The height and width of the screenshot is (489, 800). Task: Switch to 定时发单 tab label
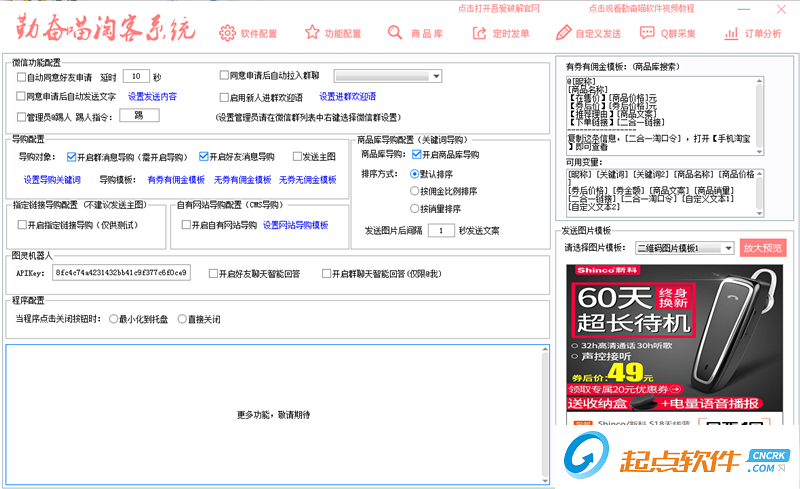[x=511, y=34]
